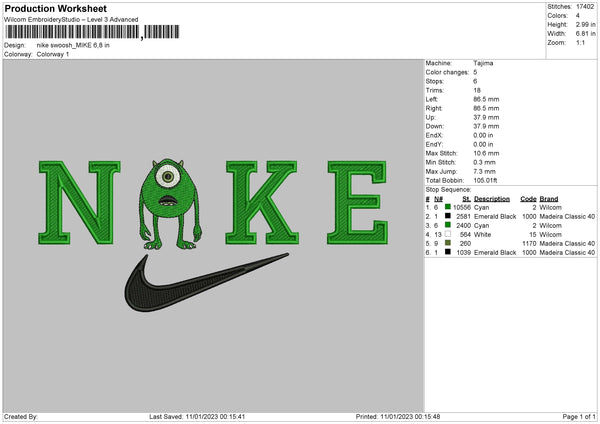Click the Last Saved timestamp '11/01/2023 00:15:41'
The width and height of the screenshot is (600, 424).
(215, 416)
